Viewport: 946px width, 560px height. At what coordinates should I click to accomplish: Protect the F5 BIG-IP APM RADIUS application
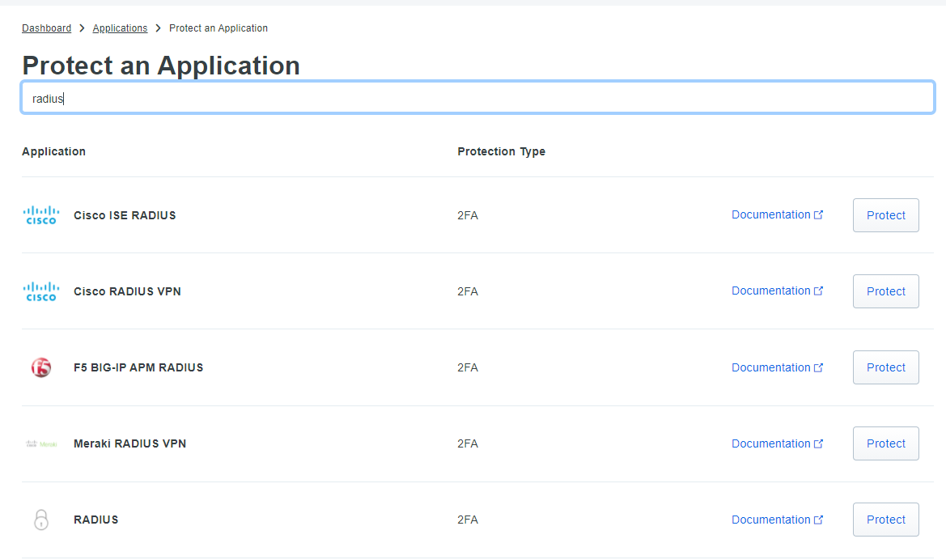(x=885, y=367)
